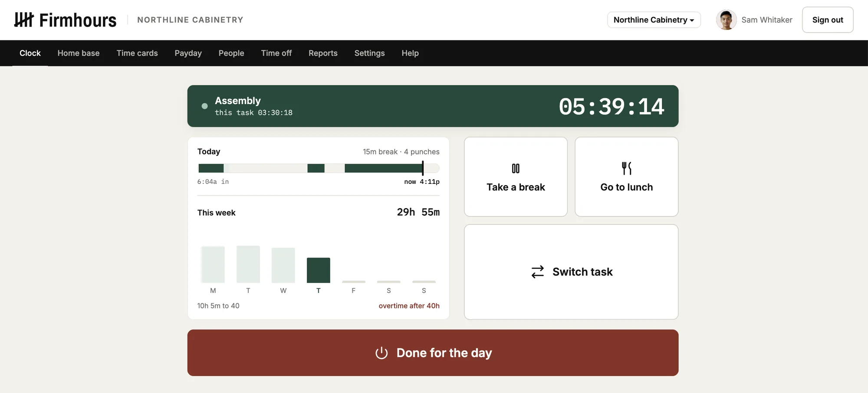Switch to the Payday tab
Viewport: 868px width, 393px height.
[x=188, y=53]
